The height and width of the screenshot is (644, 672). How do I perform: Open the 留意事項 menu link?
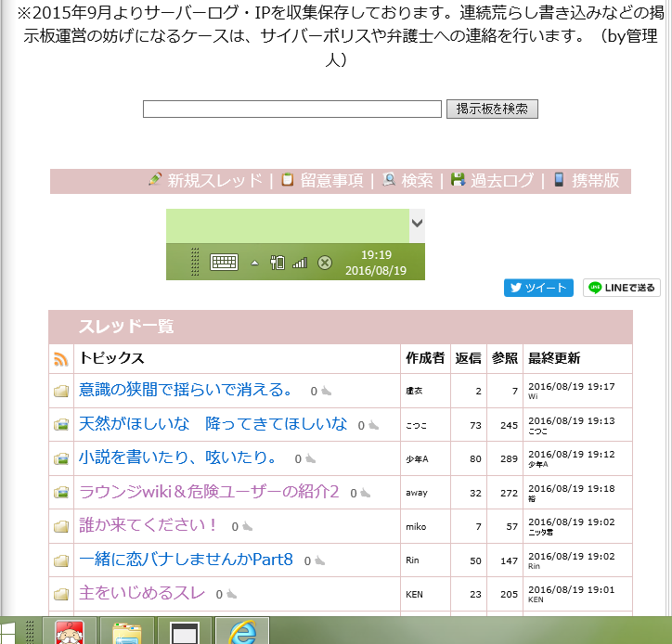point(331,181)
